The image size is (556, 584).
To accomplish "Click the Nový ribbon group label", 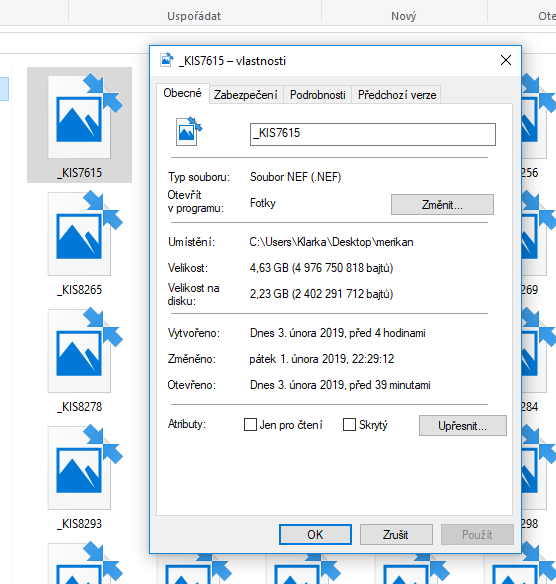I will tap(404, 16).
